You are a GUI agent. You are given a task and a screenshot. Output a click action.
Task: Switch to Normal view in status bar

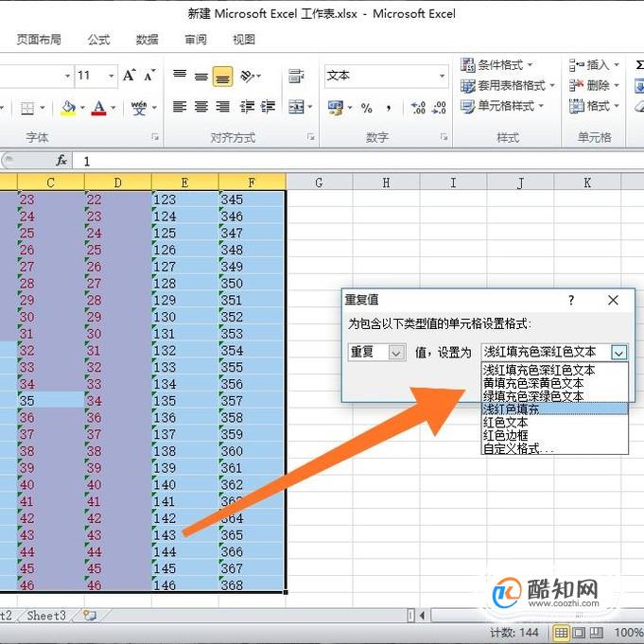coord(562,633)
